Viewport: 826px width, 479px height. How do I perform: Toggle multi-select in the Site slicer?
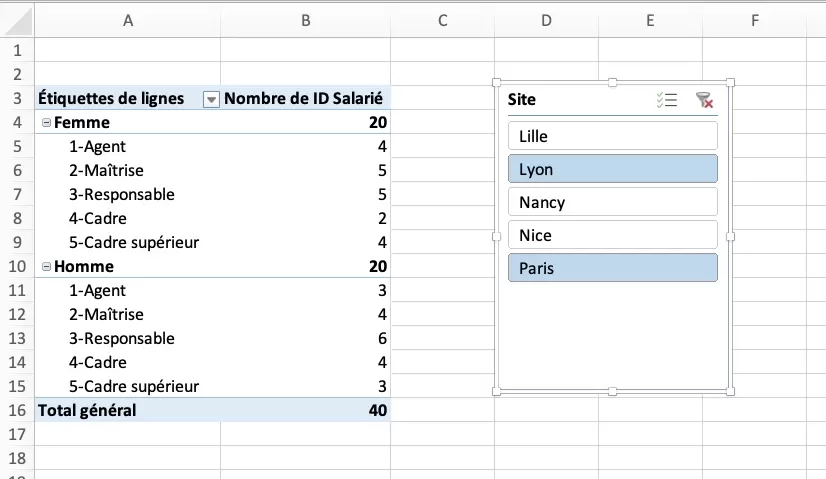(667, 100)
